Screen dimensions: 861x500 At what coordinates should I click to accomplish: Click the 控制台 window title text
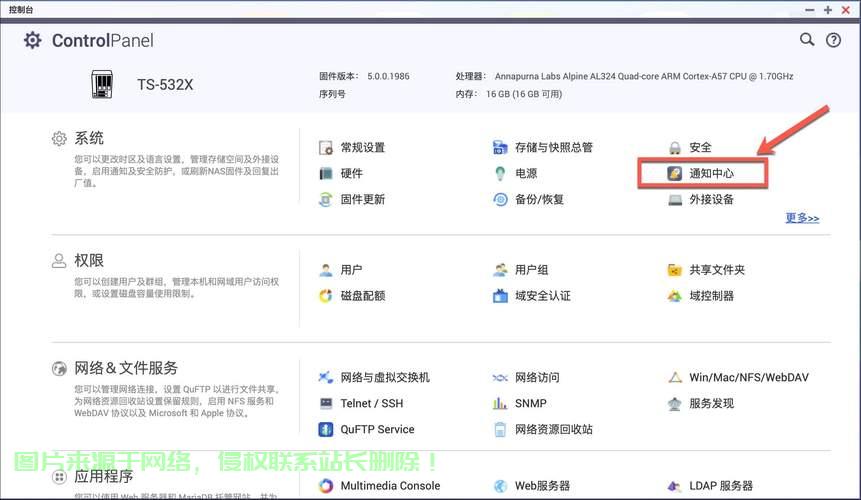21,9
